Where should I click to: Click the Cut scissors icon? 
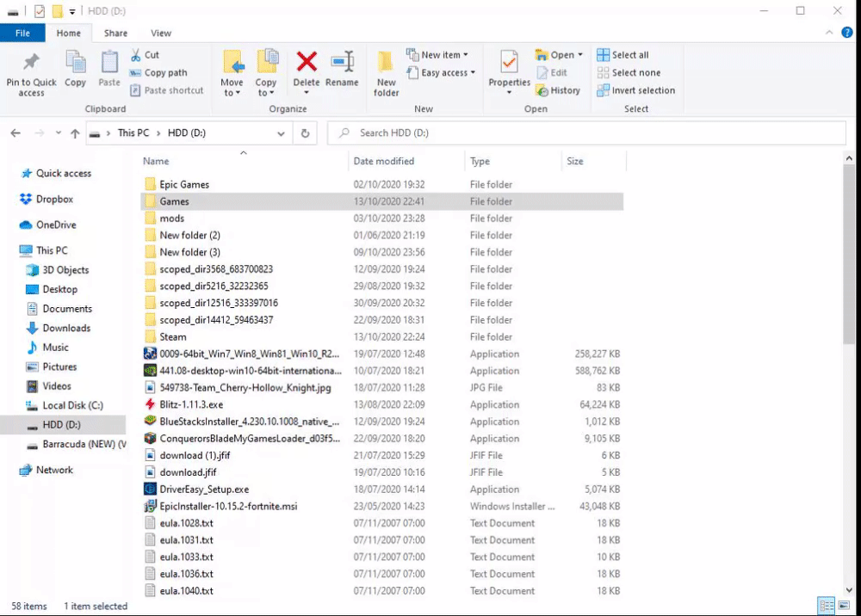[x=136, y=55]
